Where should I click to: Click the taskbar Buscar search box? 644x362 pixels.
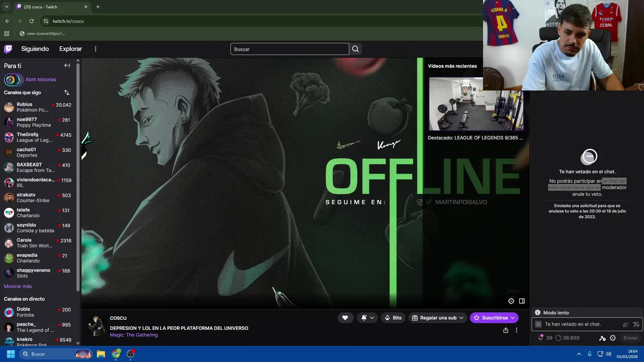point(56,354)
